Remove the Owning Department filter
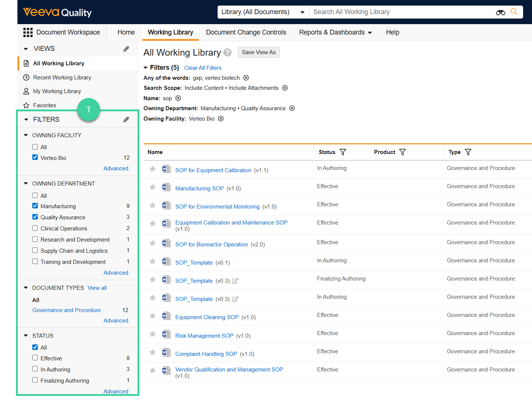Image resolution: width=532 pixels, height=403 pixels. pos(292,108)
